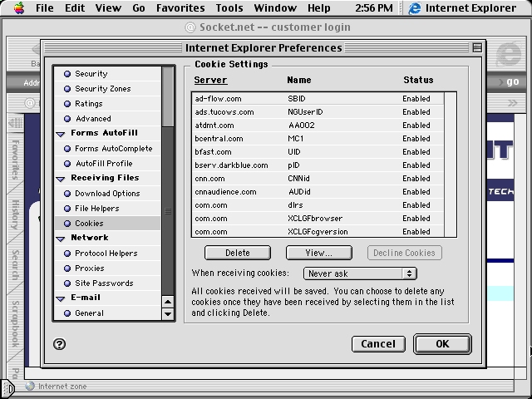Open the Scrapbook tab in browser sidebar
The image size is (532, 399).
pos(15,323)
